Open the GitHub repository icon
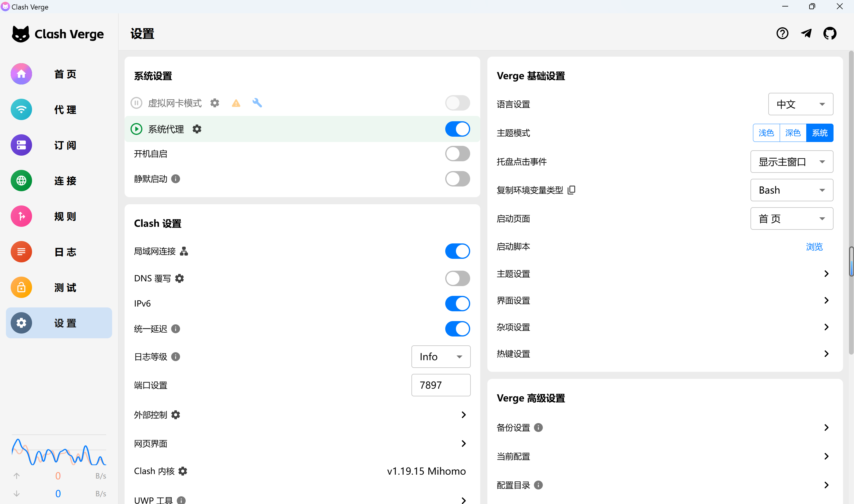 point(830,33)
